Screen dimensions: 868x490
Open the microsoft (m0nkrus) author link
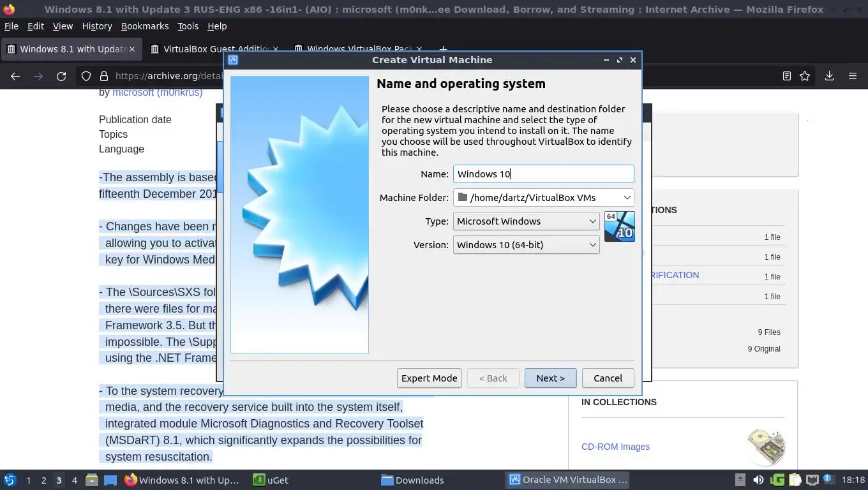tap(158, 93)
